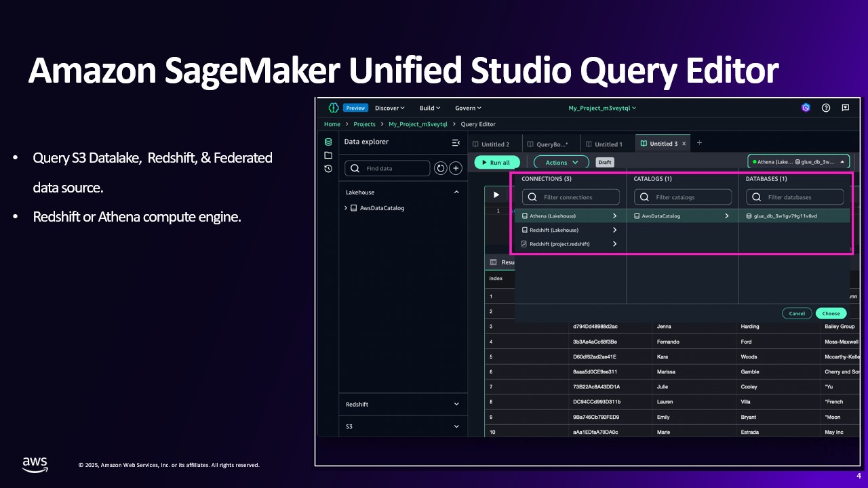Expand the AwsDataCatalog catalog chevron
Viewport: 868px width, 488px height.
[726, 216]
